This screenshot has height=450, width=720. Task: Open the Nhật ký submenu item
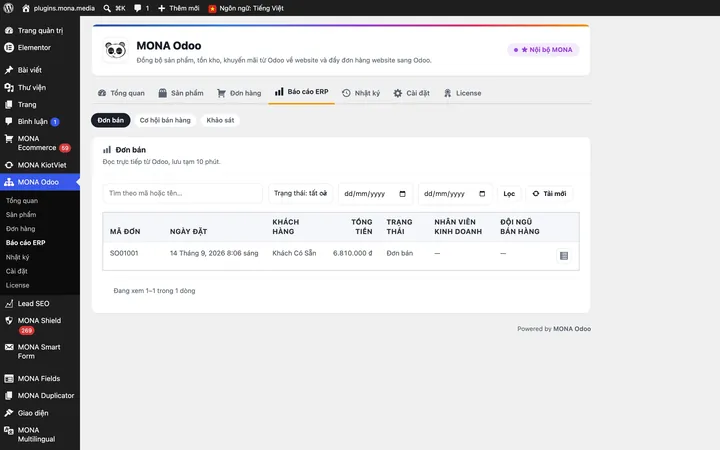(x=17, y=257)
